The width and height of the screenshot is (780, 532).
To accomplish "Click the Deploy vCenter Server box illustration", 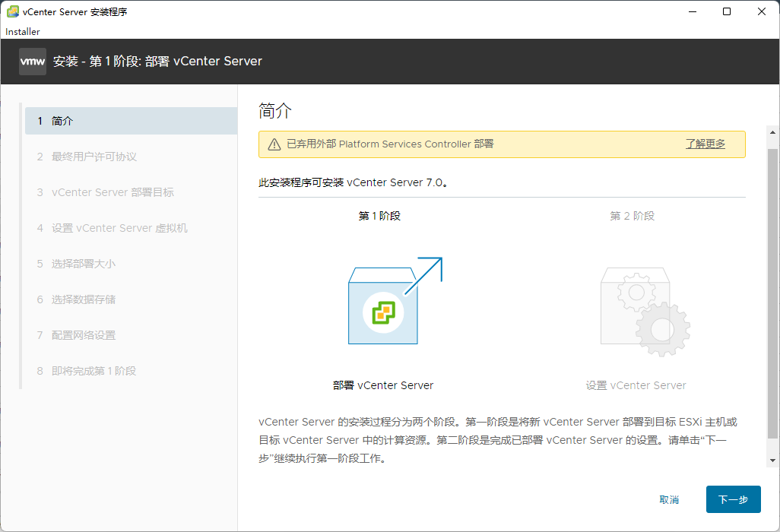I will (x=395, y=300).
